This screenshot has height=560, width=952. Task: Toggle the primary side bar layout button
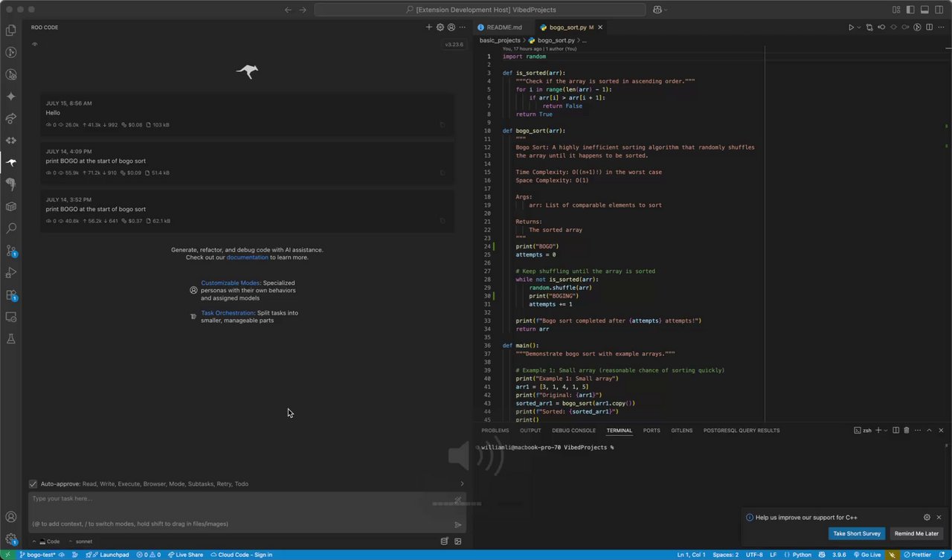(x=910, y=10)
